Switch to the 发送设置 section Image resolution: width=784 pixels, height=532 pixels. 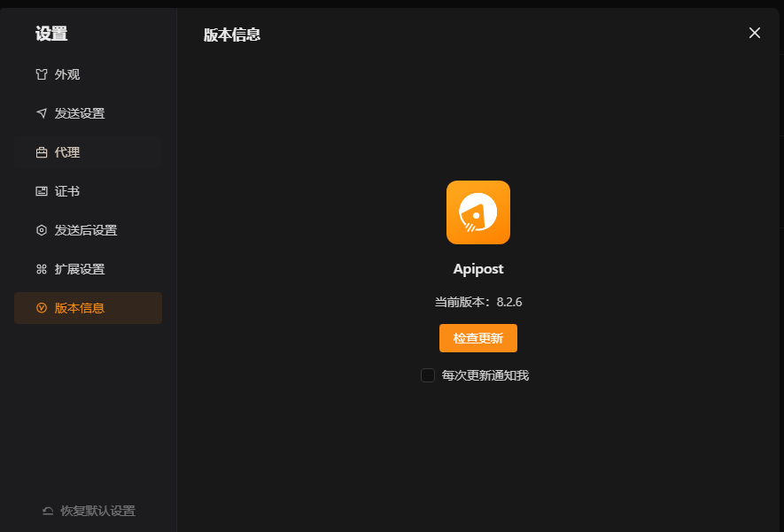80,113
